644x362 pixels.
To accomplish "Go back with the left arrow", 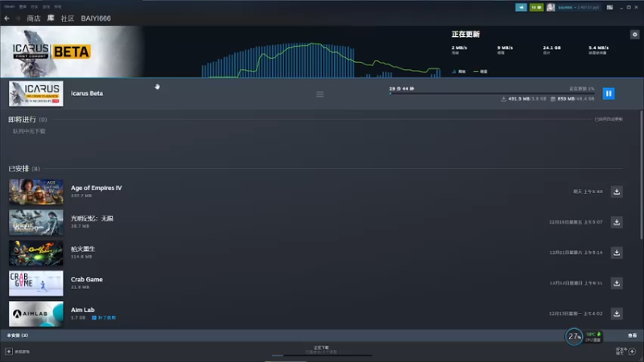I will [6, 19].
